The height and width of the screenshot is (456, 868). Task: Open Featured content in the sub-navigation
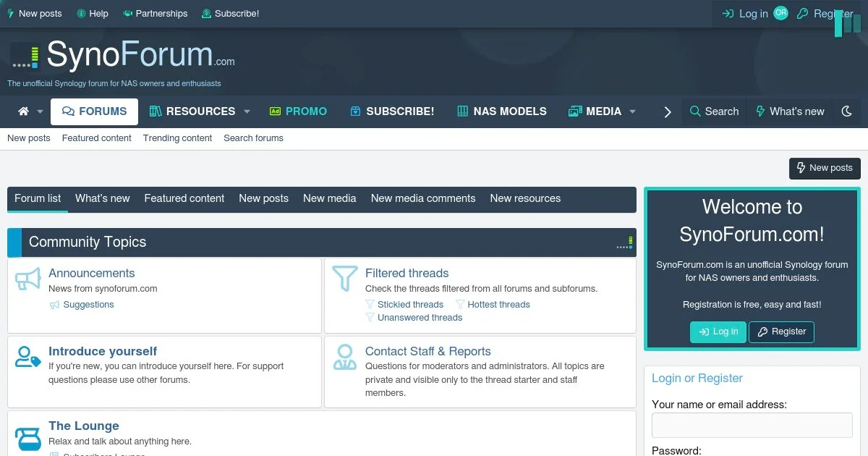(x=97, y=138)
